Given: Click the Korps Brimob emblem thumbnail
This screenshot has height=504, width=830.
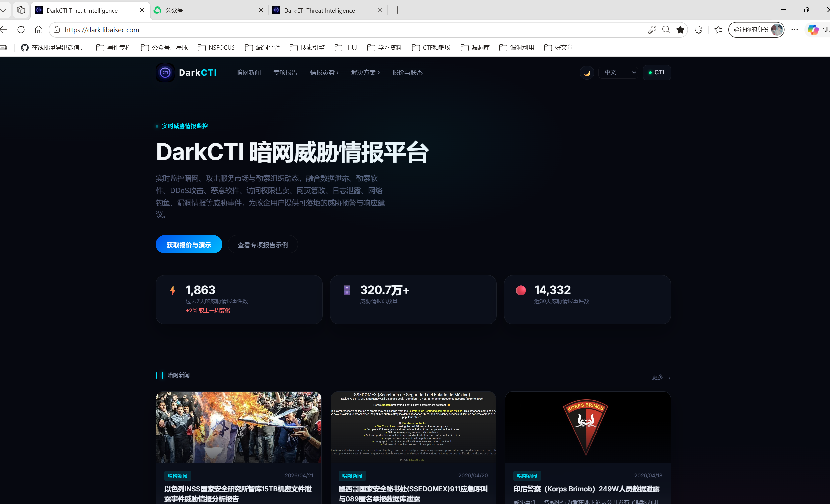Looking at the screenshot, I should coord(588,427).
